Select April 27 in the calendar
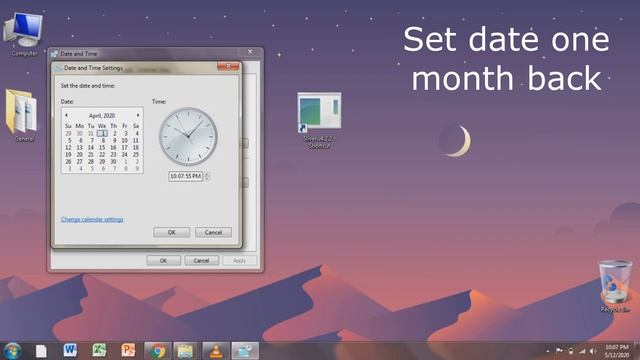The height and width of the screenshot is (360, 640). tap(80, 162)
